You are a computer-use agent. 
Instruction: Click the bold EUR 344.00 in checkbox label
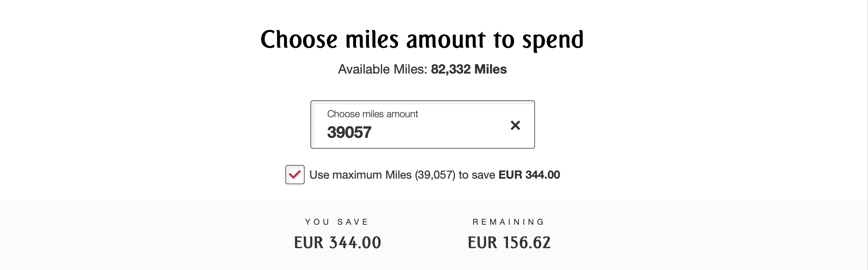click(x=529, y=175)
